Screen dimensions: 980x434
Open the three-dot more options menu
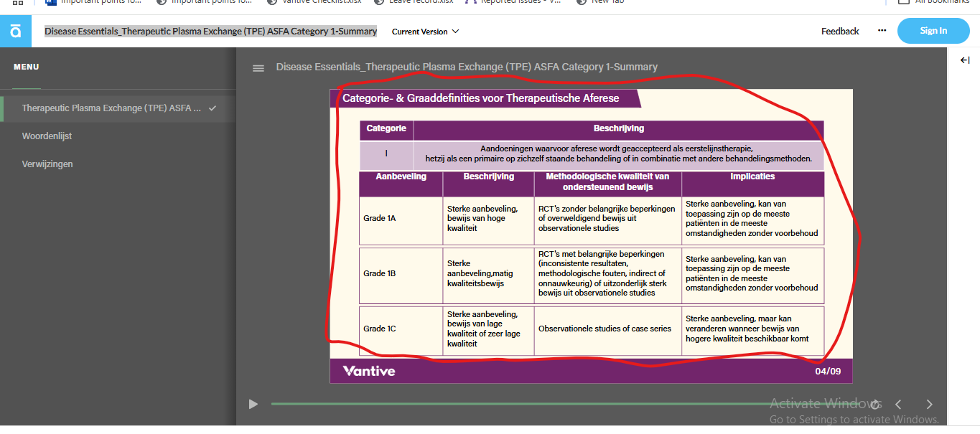pyautogui.click(x=882, y=31)
